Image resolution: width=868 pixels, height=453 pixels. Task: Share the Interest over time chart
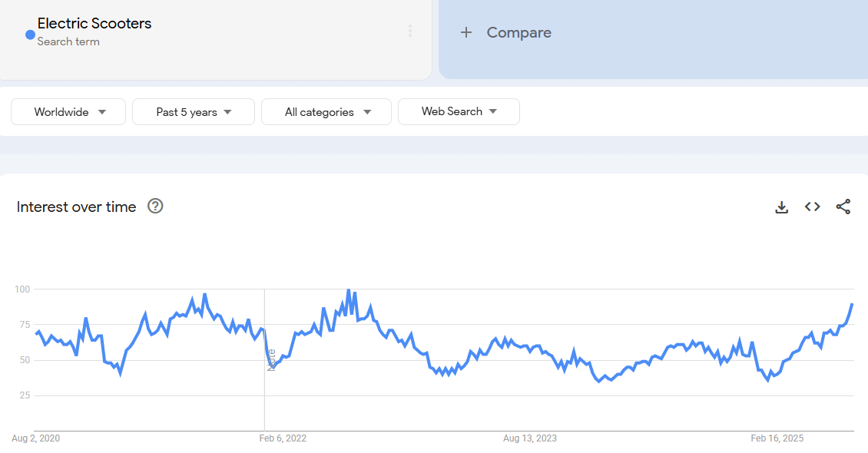pos(843,207)
